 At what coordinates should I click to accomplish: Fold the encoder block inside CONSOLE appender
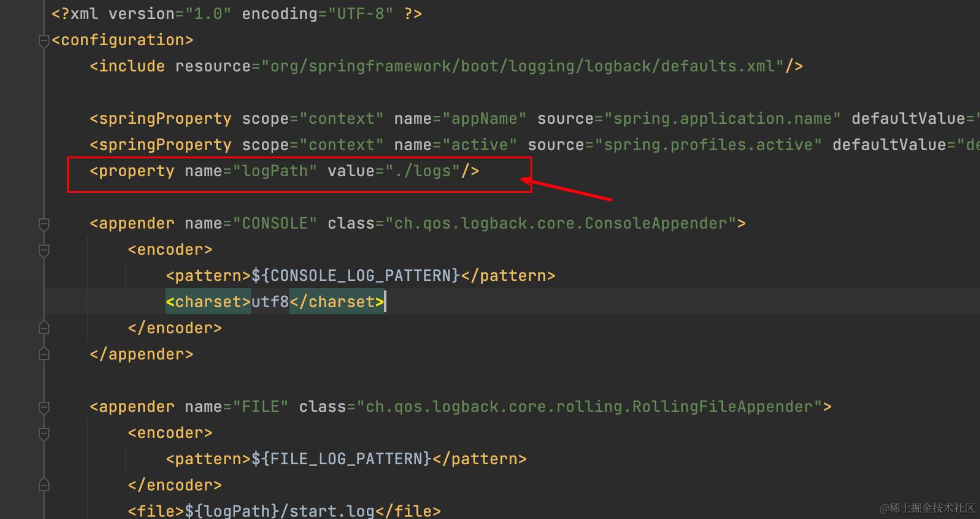(43, 251)
